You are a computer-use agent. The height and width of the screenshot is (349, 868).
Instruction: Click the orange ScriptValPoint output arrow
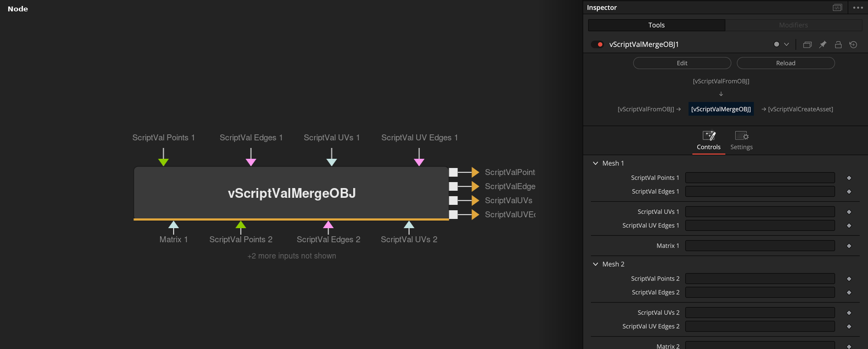click(x=475, y=172)
